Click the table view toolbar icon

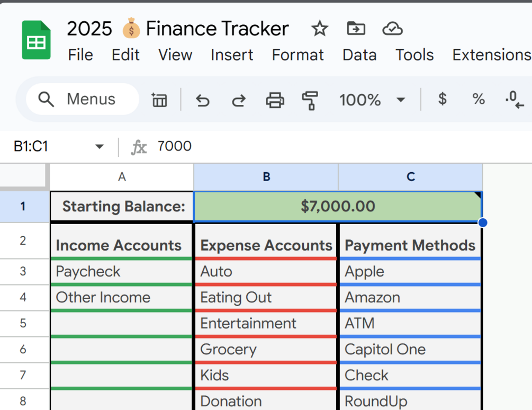[x=159, y=100]
